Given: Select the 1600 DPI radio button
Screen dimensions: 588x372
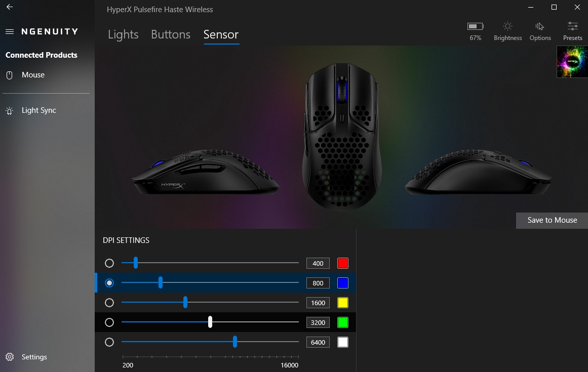Looking at the screenshot, I should click(109, 302).
